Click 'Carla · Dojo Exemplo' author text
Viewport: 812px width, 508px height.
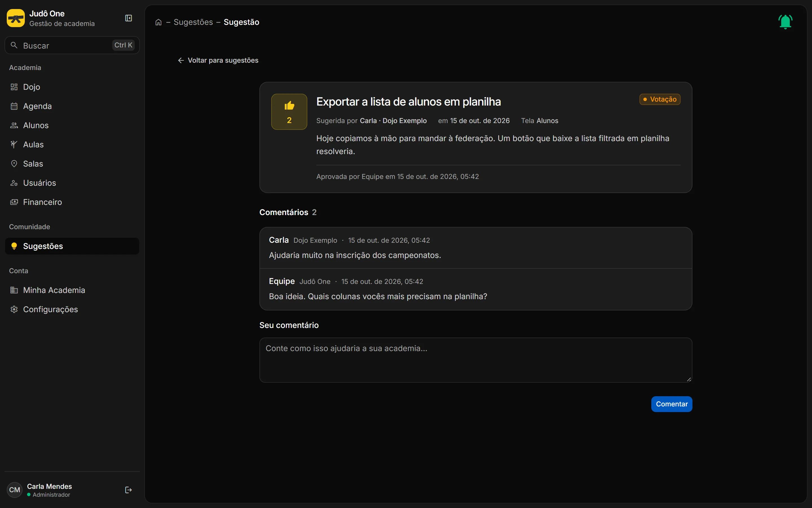393,121
